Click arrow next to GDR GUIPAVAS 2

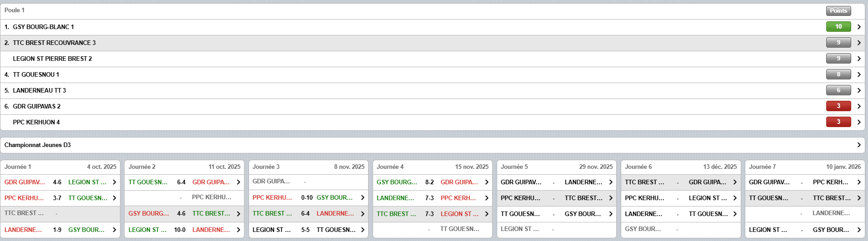858,106
